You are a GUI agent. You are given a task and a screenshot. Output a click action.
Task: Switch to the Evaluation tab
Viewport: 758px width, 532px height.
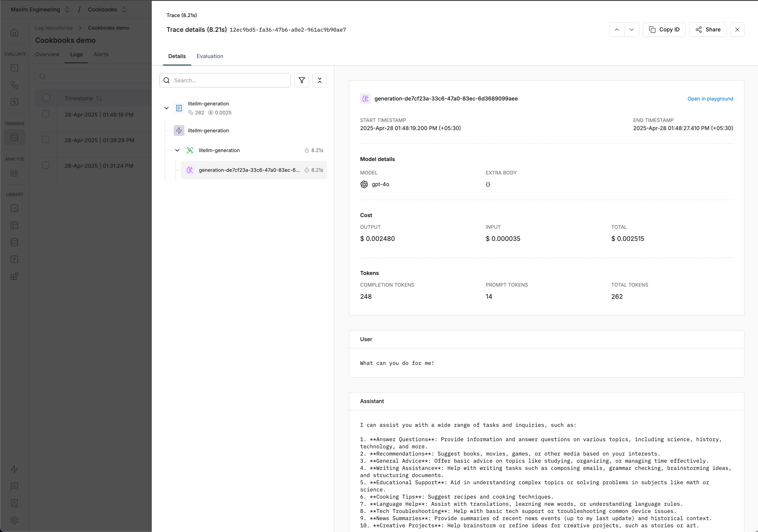[x=210, y=56]
